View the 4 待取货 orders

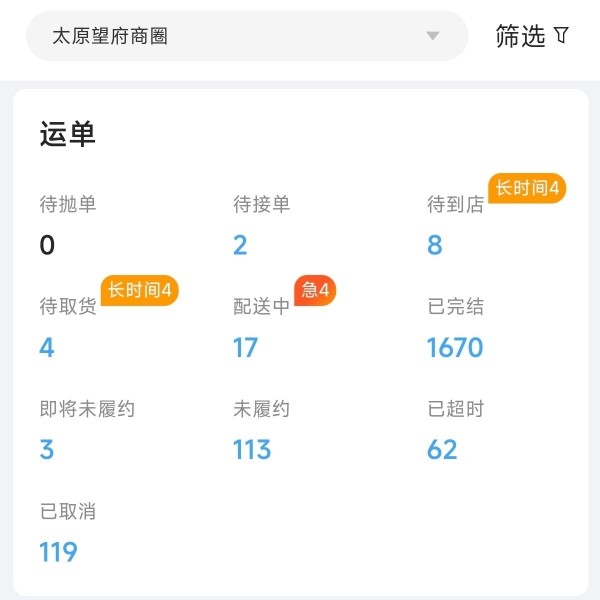click(x=47, y=347)
